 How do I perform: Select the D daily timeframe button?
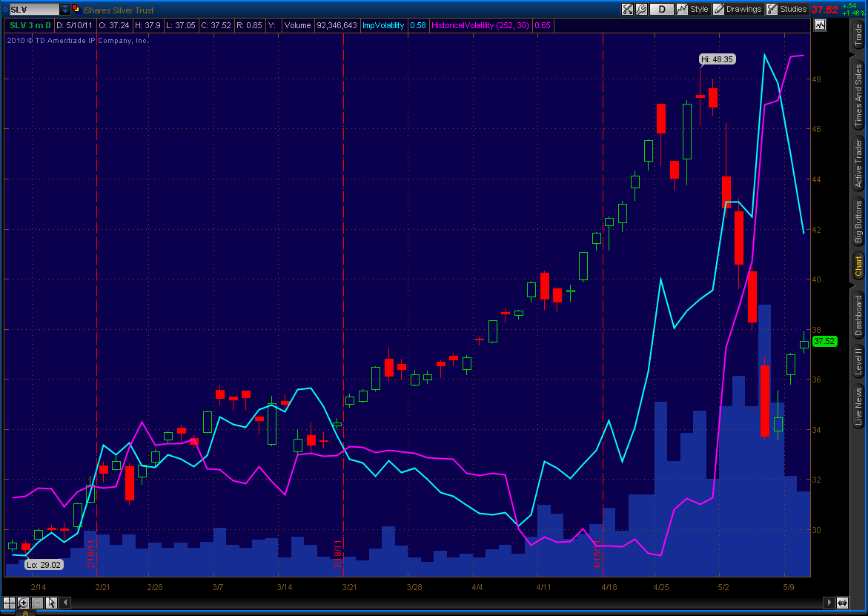point(661,9)
